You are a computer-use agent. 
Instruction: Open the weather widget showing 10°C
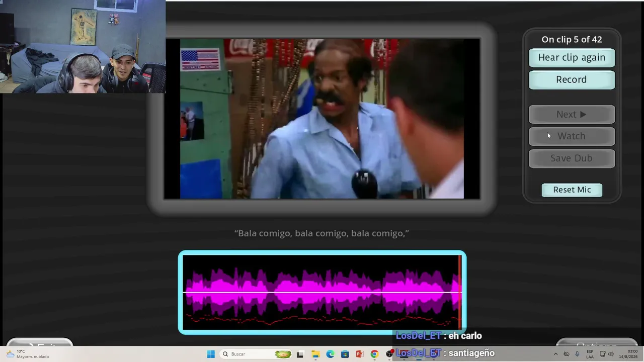[28, 354]
